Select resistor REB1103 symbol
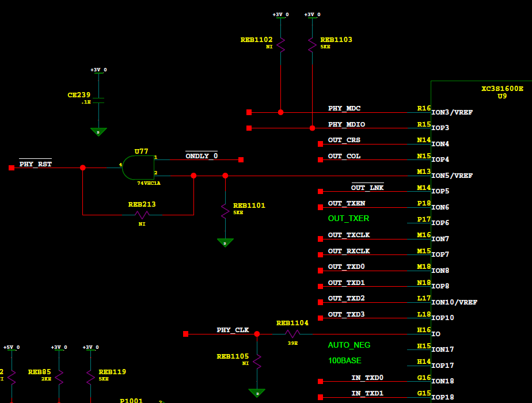The image size is (532, 403). [313, 45]
